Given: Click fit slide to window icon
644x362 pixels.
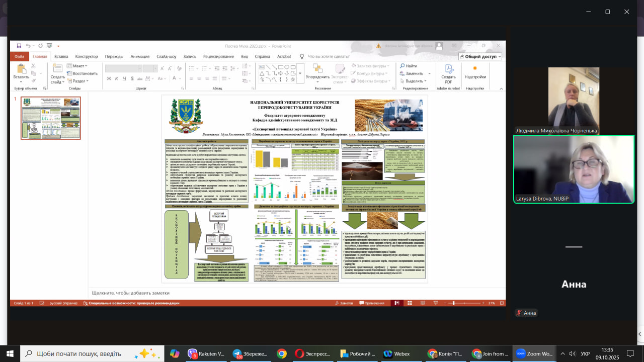Looking at the screenshot, I should [x=501, y=303].
